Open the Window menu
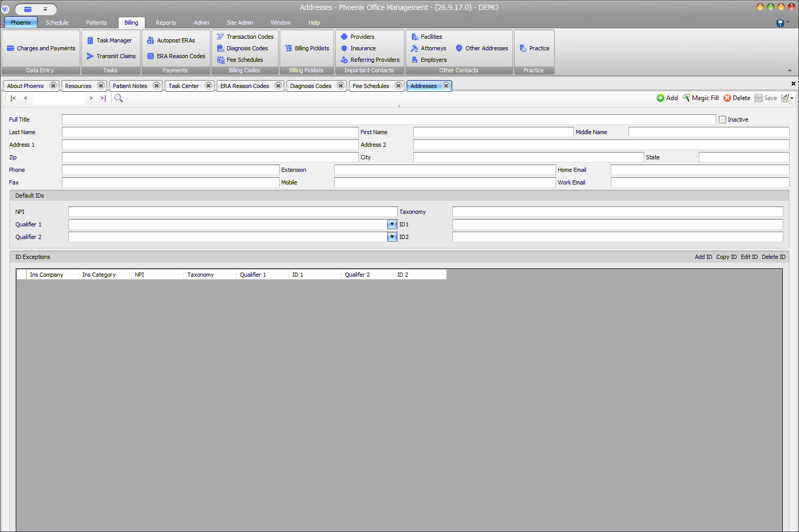 [x=281, y=23]
